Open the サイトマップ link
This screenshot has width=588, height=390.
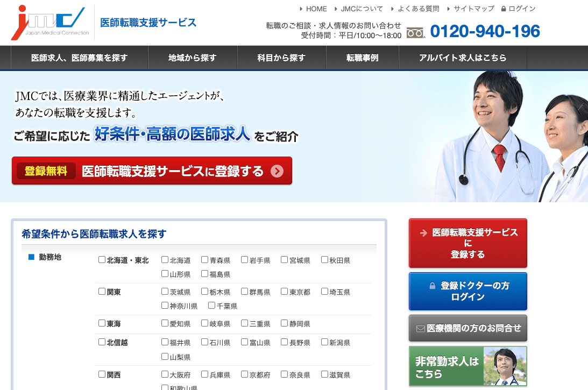tap(473, 9)
